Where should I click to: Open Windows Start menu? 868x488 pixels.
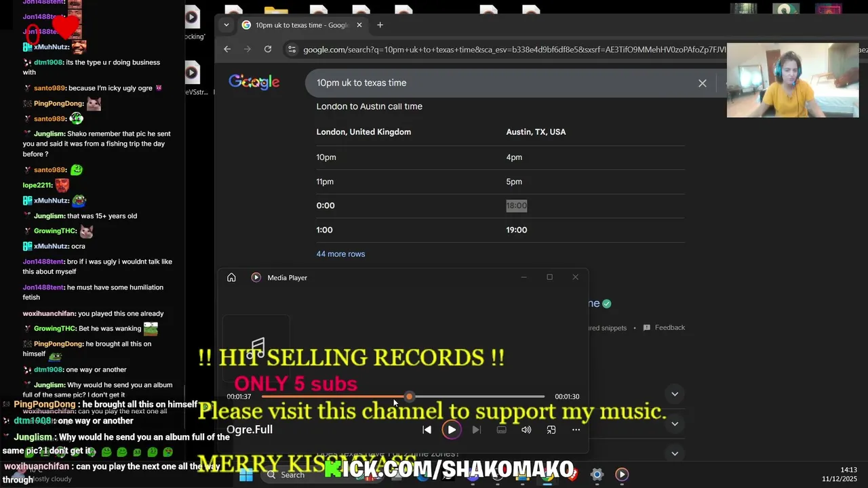(245, 474)
